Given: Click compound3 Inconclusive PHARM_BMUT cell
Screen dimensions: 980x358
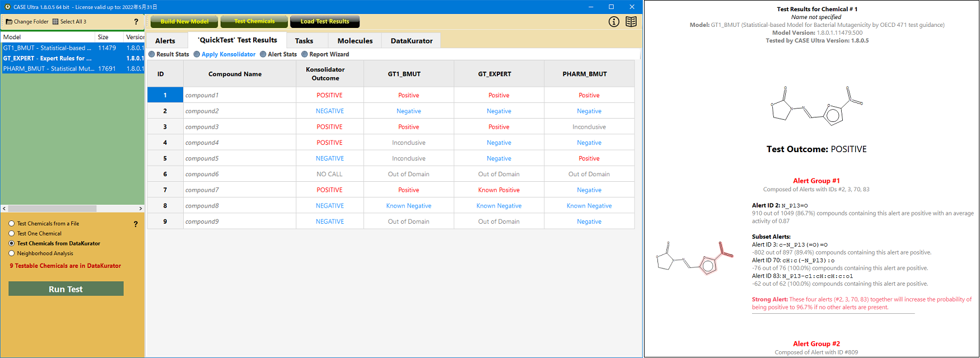Looking at the screenshot, I should click(589, 126).
